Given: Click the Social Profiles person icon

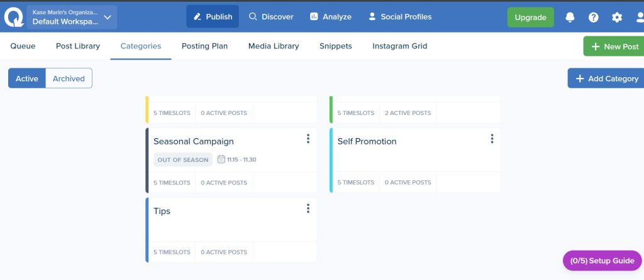Looking at the screenshot, I should click(372, 16).
